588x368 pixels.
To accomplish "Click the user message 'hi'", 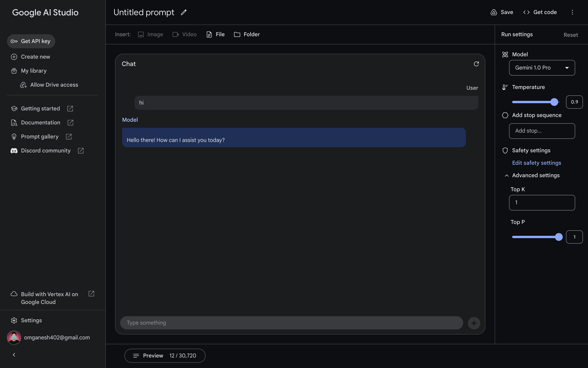I will pyautogui.click(x=306, y=103).
